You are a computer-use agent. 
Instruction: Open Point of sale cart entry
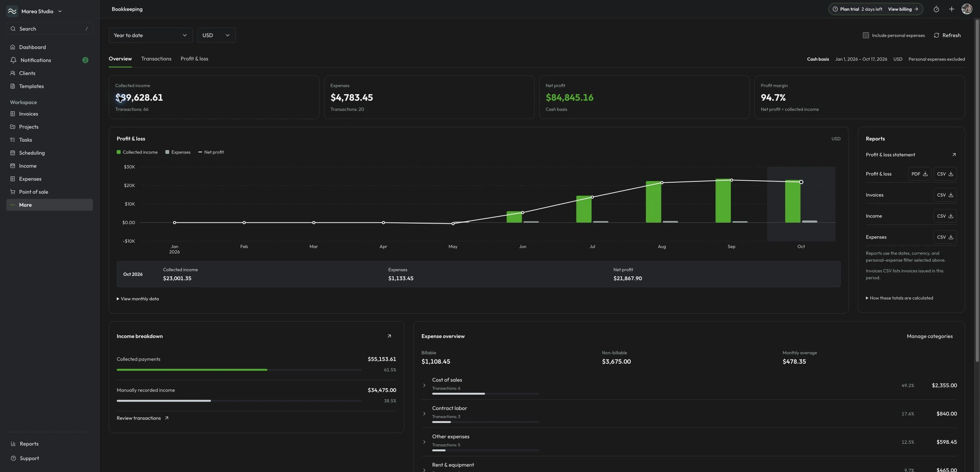point(49,192)
